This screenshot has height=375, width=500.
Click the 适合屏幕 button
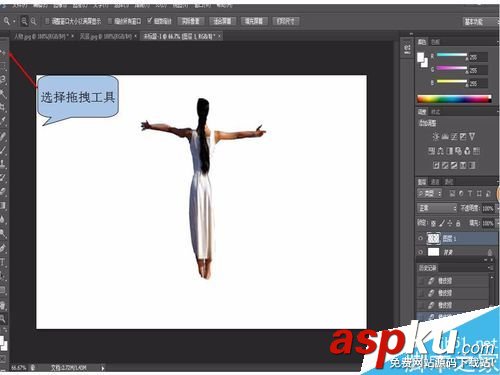222,21
